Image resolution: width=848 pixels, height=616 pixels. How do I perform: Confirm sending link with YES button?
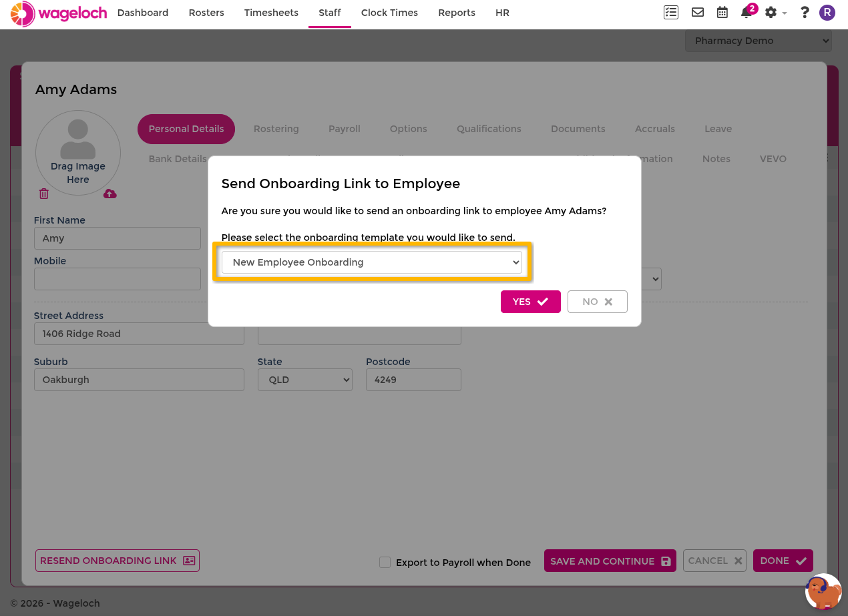pyautogui.click(x=531, y=302)
